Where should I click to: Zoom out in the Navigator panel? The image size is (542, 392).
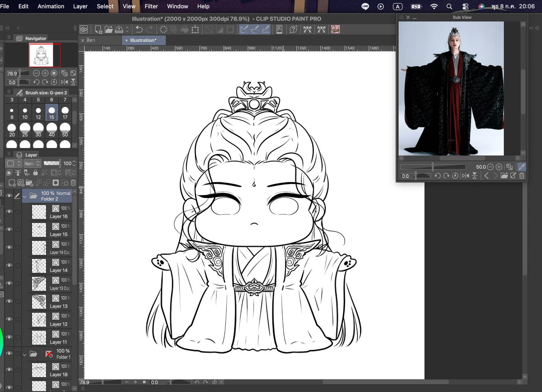coord(36,73)
